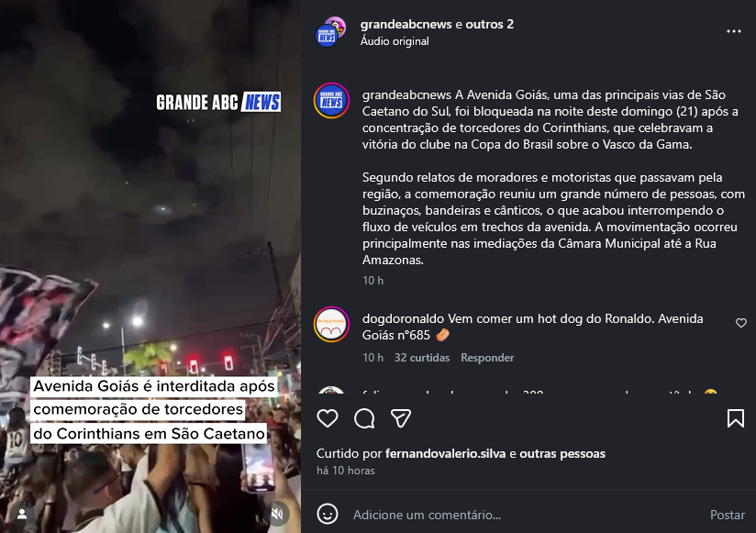756x533 pixels.
Task: Click the grandeabcnews avatar beside the caption
Action: [331, 101]
